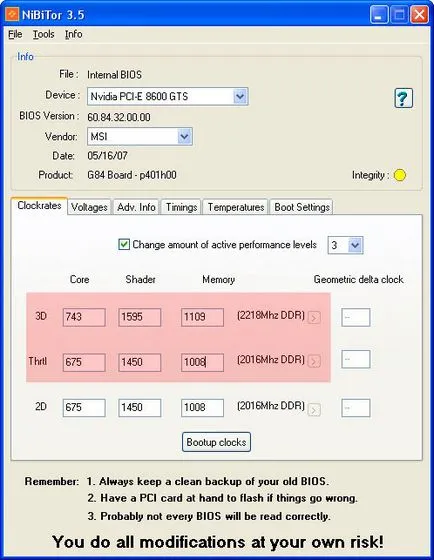Click the Geometric delta clock column header
This screenshot has height=560, width=434.
click(x=358, y=279)
